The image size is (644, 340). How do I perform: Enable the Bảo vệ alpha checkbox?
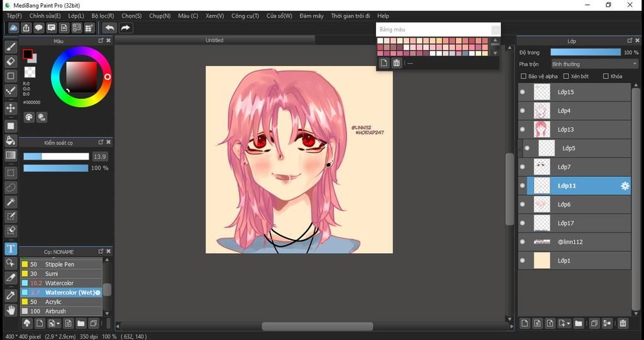coord(523,76)
